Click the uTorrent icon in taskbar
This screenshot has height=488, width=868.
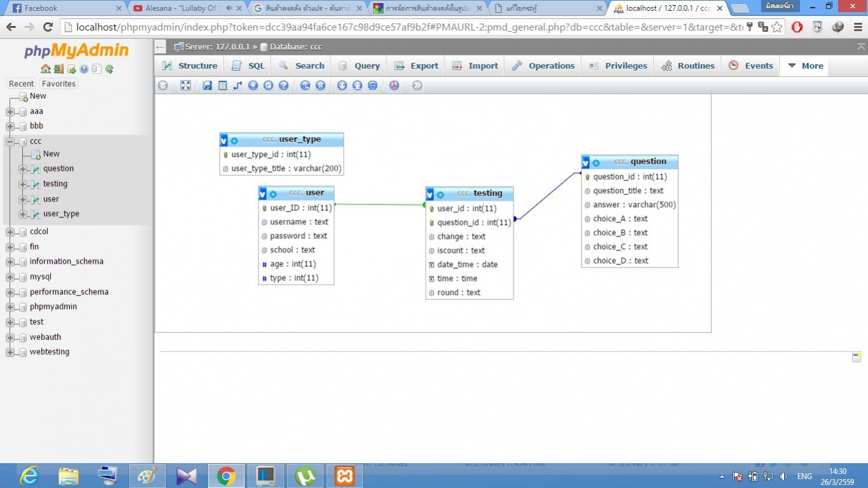click(x=305, y=475)
